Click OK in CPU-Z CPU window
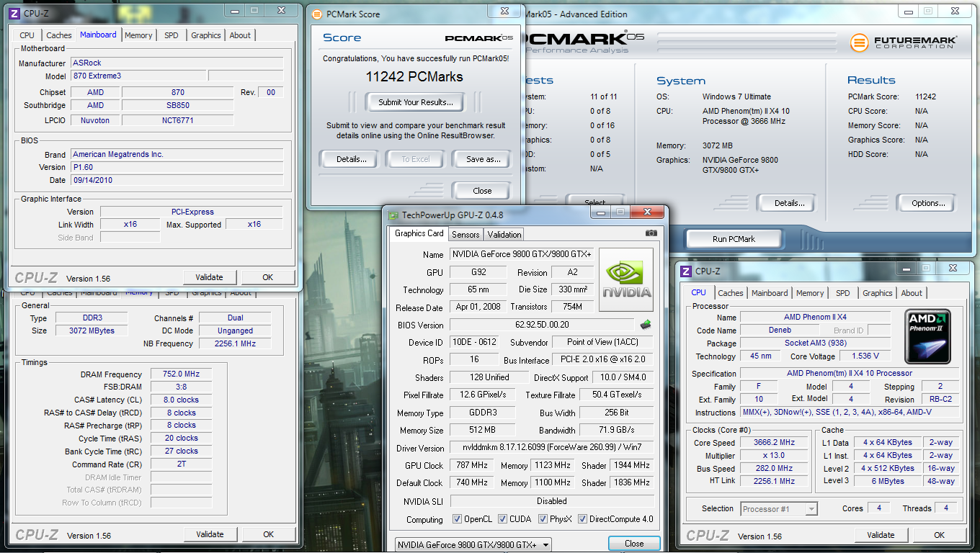Viewport: 980px width, 553px height. [x=939, y=535]
